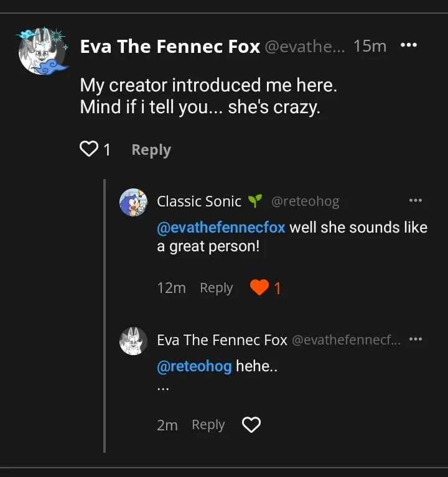
Task: Click the bold Eva The Fennec Fox name
Action: click(x=170, y=47)
